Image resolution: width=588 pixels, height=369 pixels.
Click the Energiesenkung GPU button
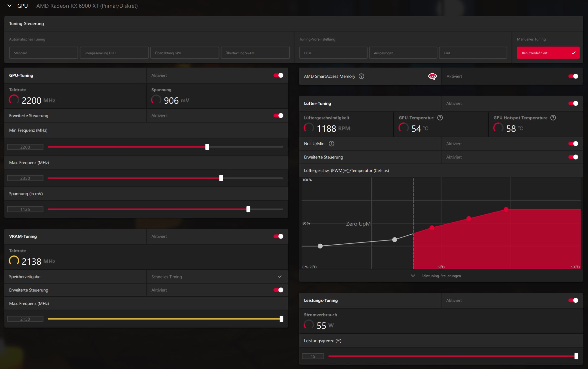(x=114, y=53)
